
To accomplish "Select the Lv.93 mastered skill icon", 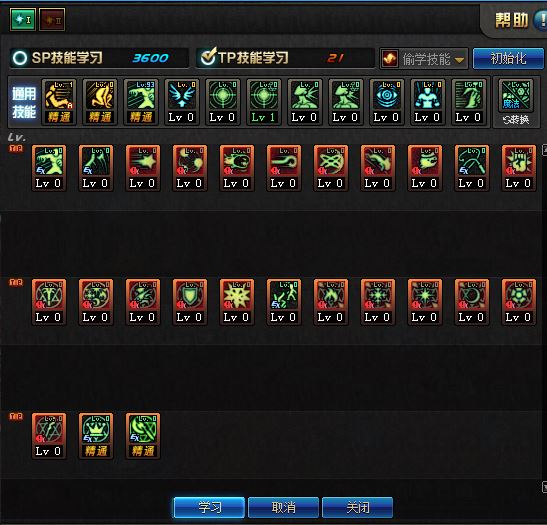I will pyautogui.click(x=141, y=102).
